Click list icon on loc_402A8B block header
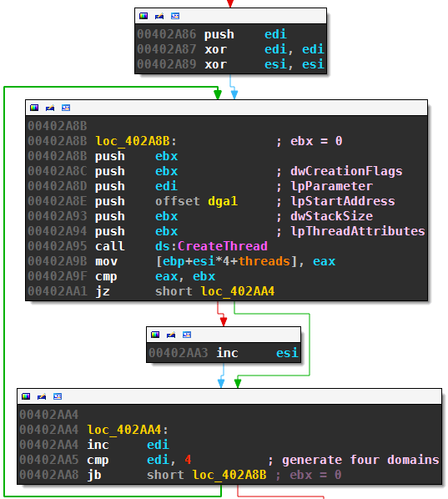This screenshot has height=499, width=448. tap(66, 108)
